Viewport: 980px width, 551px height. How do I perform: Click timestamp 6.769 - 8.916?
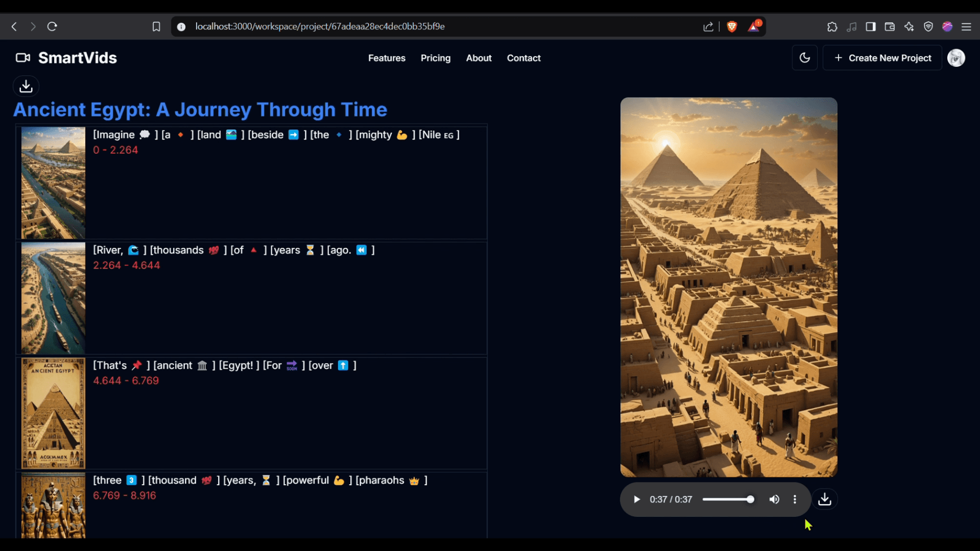(x=125, y=496)
